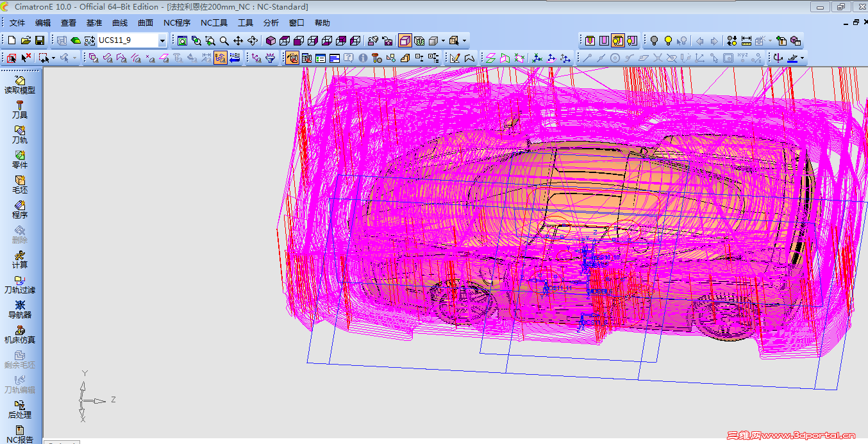This screenshot has width=868, height=444.
Task: Click the filter funnel icon
Action: point(270,58)
